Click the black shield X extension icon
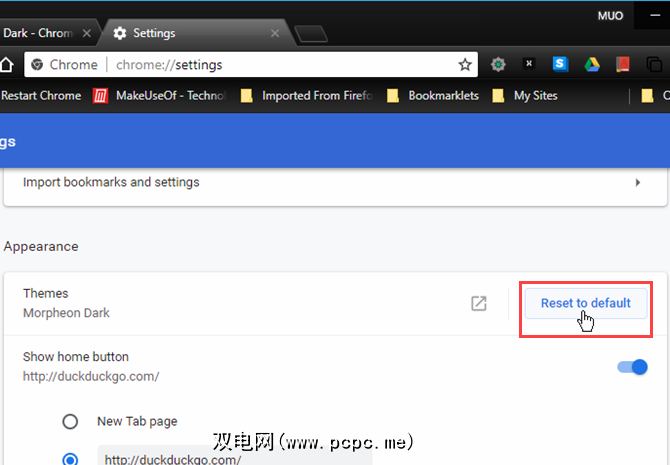670x465 pixels. coord(529,64)
